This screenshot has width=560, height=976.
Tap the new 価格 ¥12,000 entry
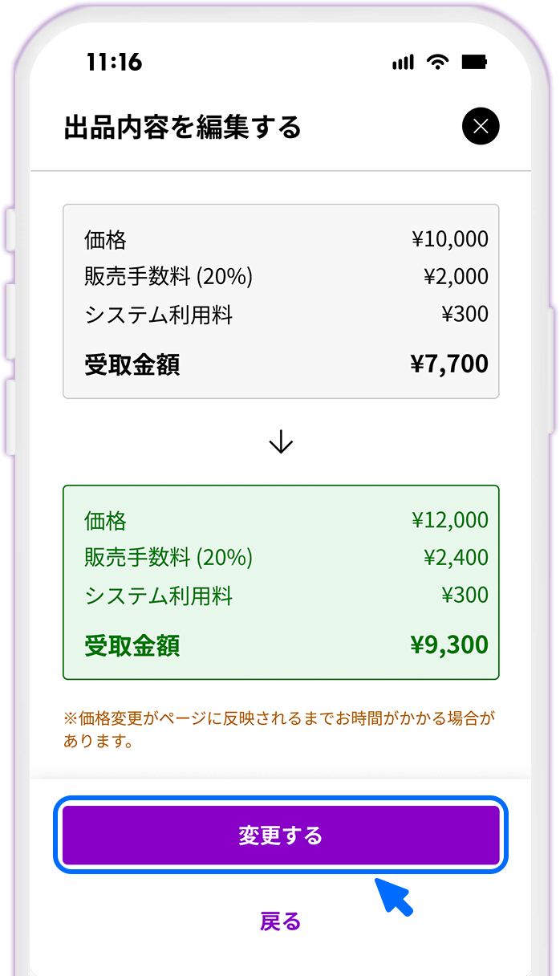(x=280, y=520)
